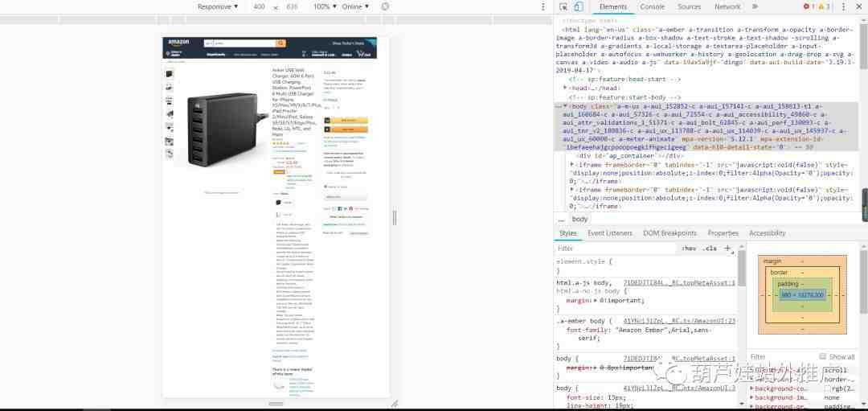This screenshot has width=868, height=411.
Task: Click the ellipsis breadcrumb button beside body
Action: click(x=561, y=220)
